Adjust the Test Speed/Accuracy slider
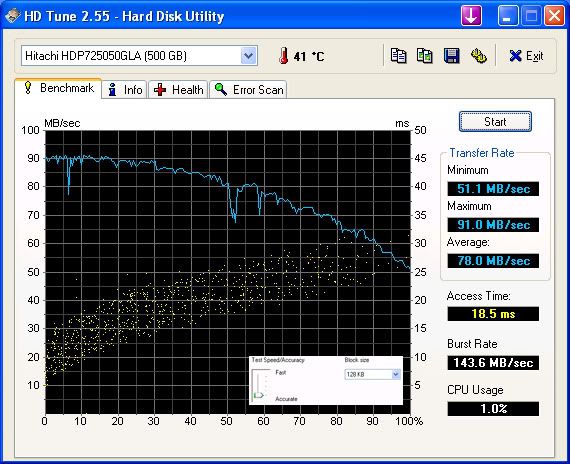This screenshot has height=464, width=570. click(x=258, y=395)
